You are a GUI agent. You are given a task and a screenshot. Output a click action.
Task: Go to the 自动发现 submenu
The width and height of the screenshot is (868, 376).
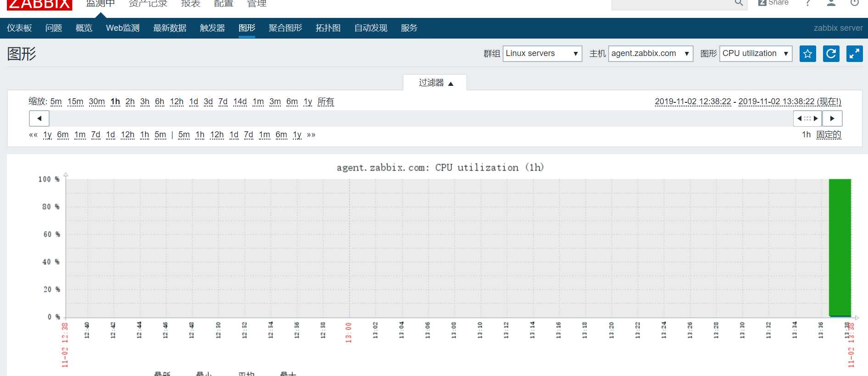click(x=371, y=28)
